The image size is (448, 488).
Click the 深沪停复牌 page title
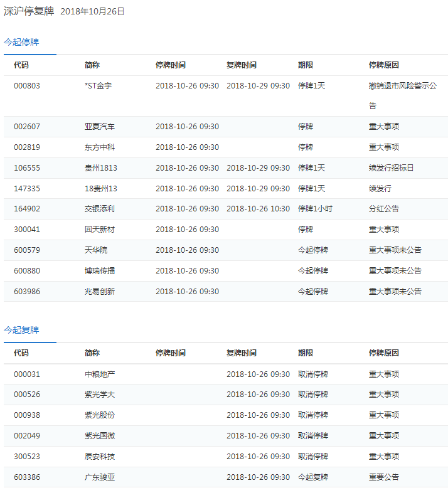point(29,11)
